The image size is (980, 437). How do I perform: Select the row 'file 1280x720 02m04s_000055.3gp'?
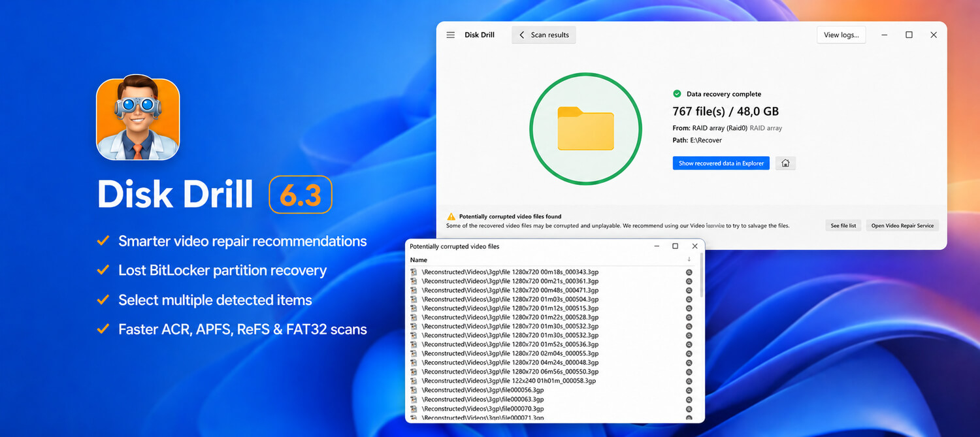(x=552, y=353)
